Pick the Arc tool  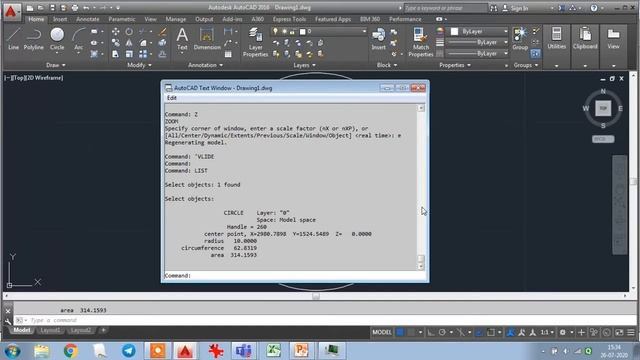pos(78,39)
